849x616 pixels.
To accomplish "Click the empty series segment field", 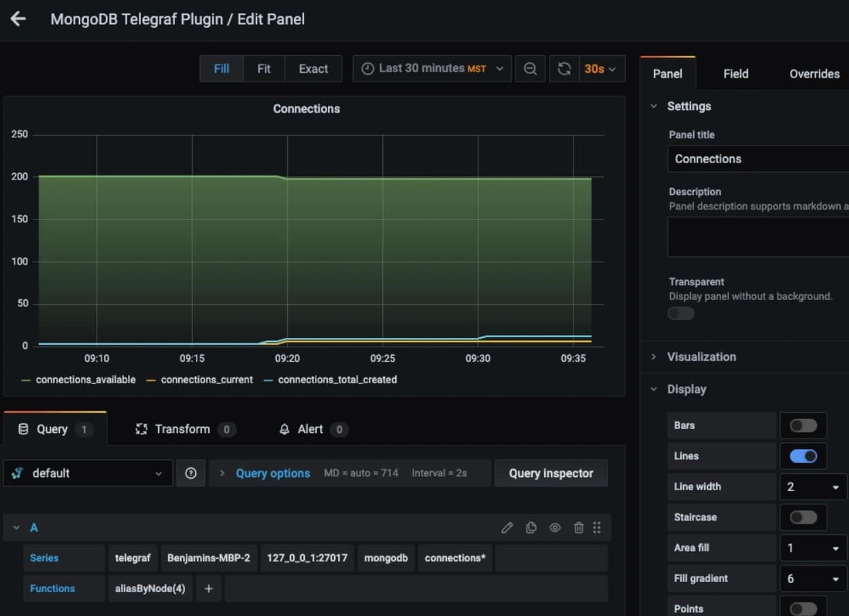I will point(551,558).
